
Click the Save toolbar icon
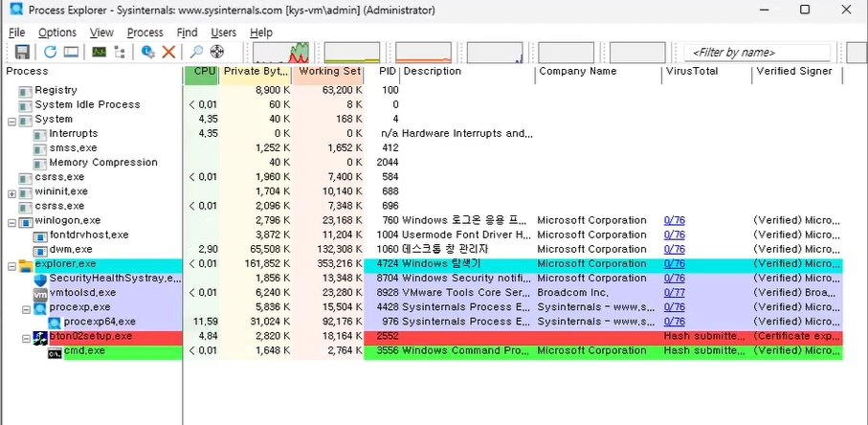point(22,52)
